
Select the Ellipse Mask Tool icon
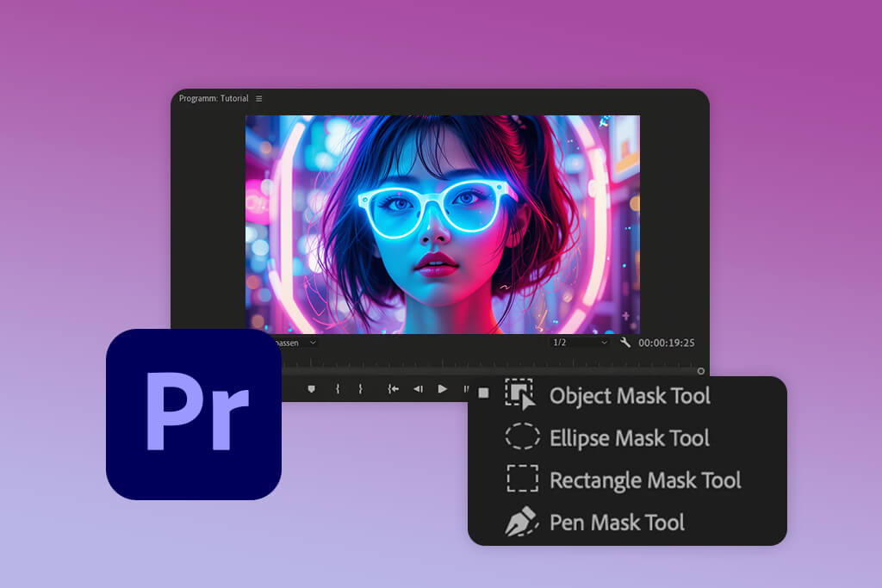[523, 436]
